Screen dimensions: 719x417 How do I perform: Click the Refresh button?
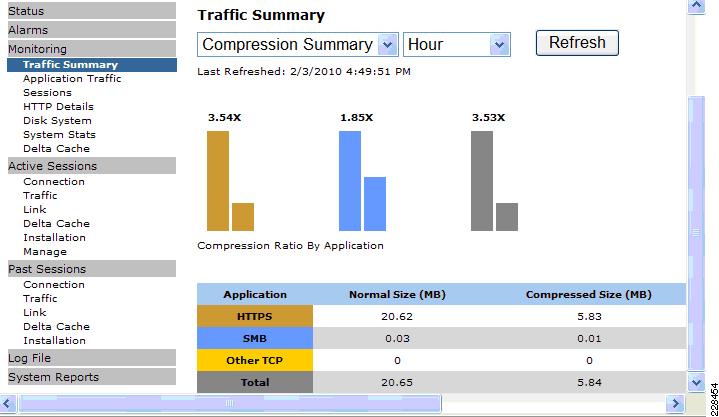click(x=577, y=43)
